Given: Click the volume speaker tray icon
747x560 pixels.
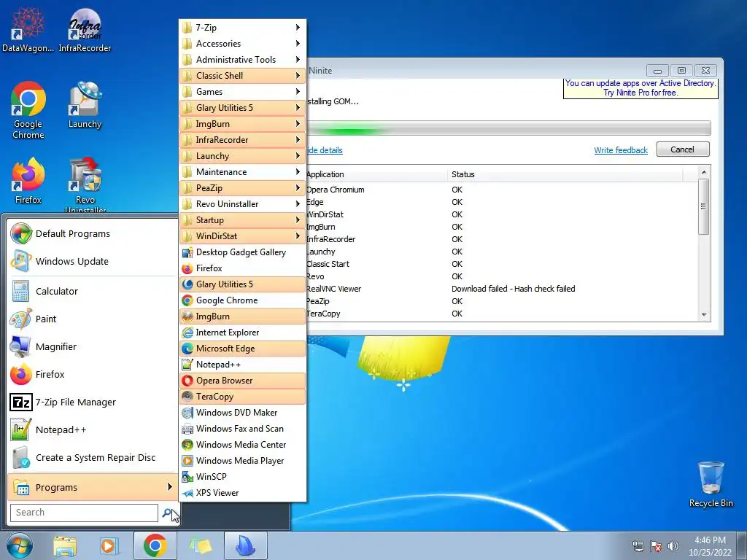Looking at the screenshot, I should (x=673, y=546).
